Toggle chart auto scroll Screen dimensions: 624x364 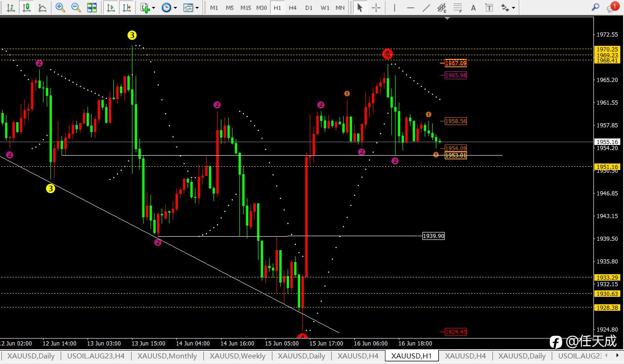pyautogui.click(x=111, y=7)
